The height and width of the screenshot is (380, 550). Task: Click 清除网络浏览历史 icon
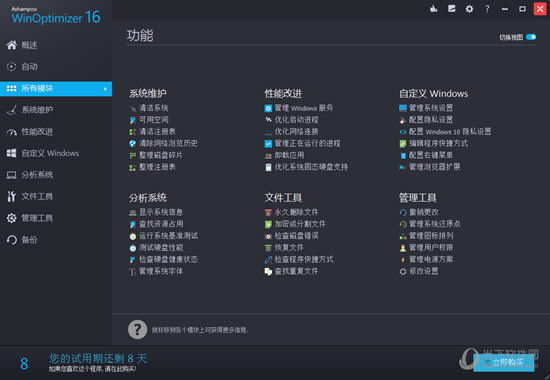pyautogui.click(x=132, y=144)
